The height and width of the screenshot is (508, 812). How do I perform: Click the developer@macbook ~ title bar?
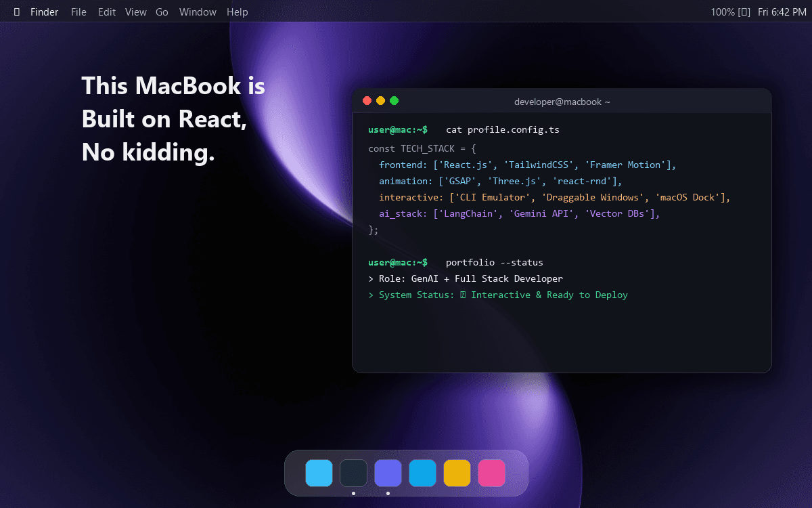click(562, 102)
